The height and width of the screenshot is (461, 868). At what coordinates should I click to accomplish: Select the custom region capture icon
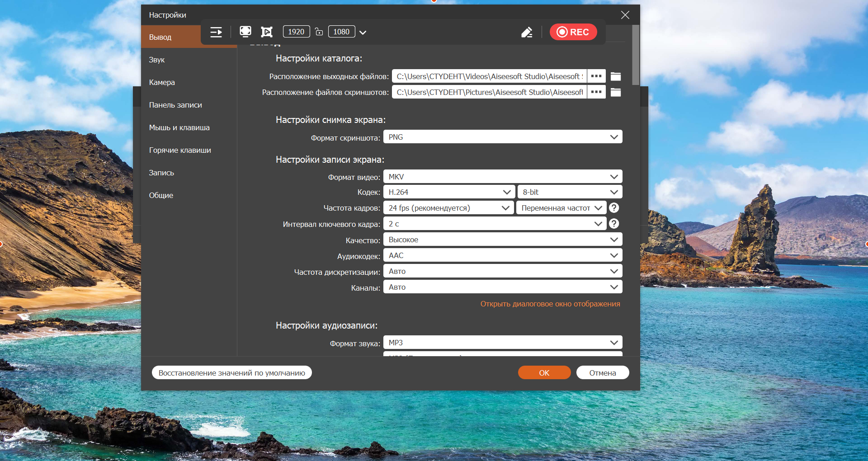[267, 32]
